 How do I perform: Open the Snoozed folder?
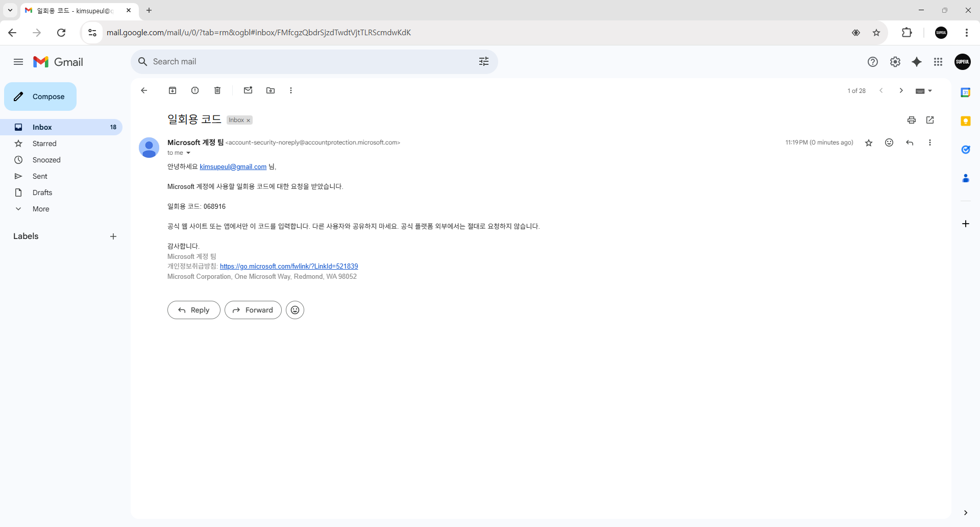61,160
